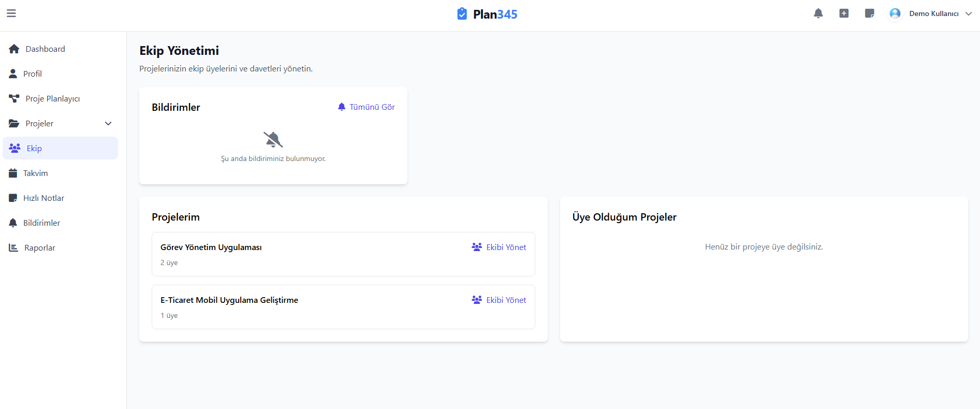Select Hızlı Notlar sidebar item

click(x=43, y=198)
